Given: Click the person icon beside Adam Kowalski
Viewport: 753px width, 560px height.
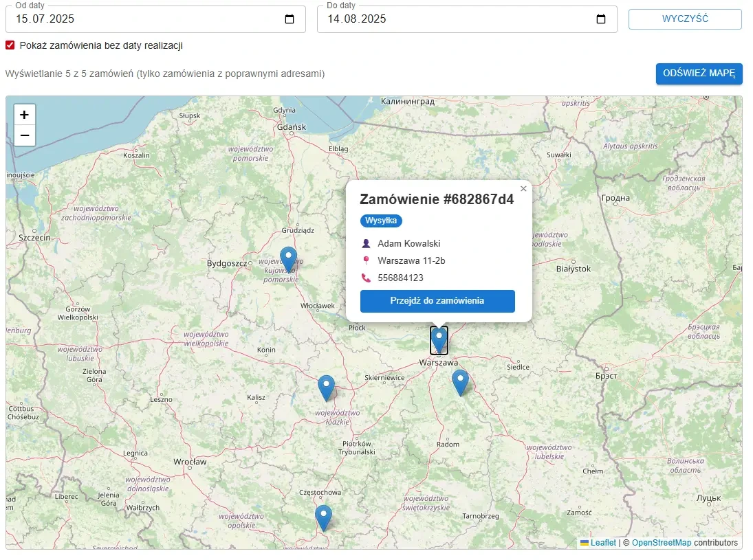Looking at the screenshot, I should click(366, 243).
